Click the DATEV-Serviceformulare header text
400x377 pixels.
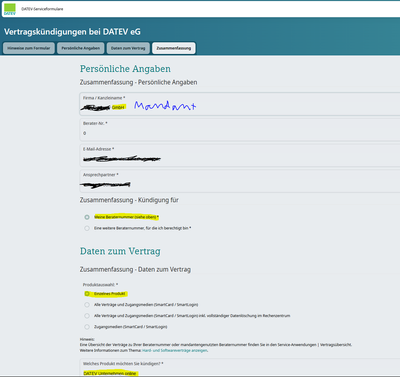coord(42,9)
